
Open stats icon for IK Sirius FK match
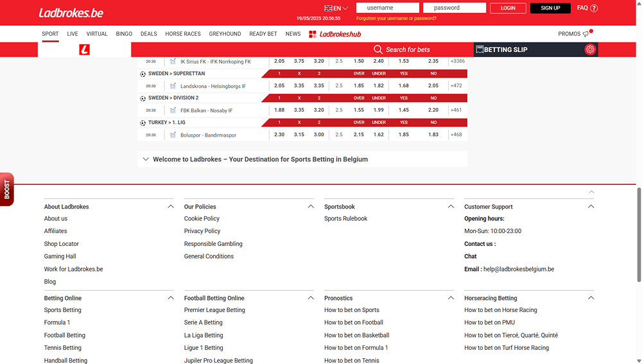point(173,62)
